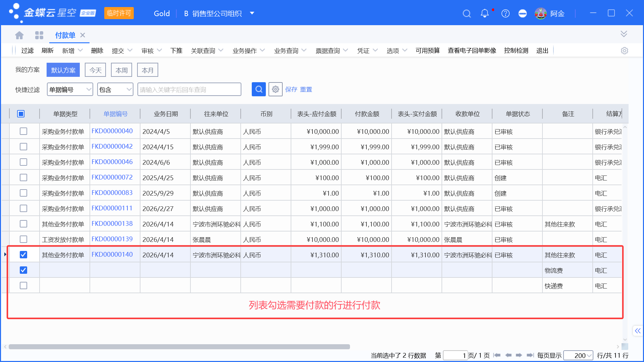This screenshot has width=644, height=362.
Task: Collapse toolbar with double-chevron at top right
Action: [624, 34]
